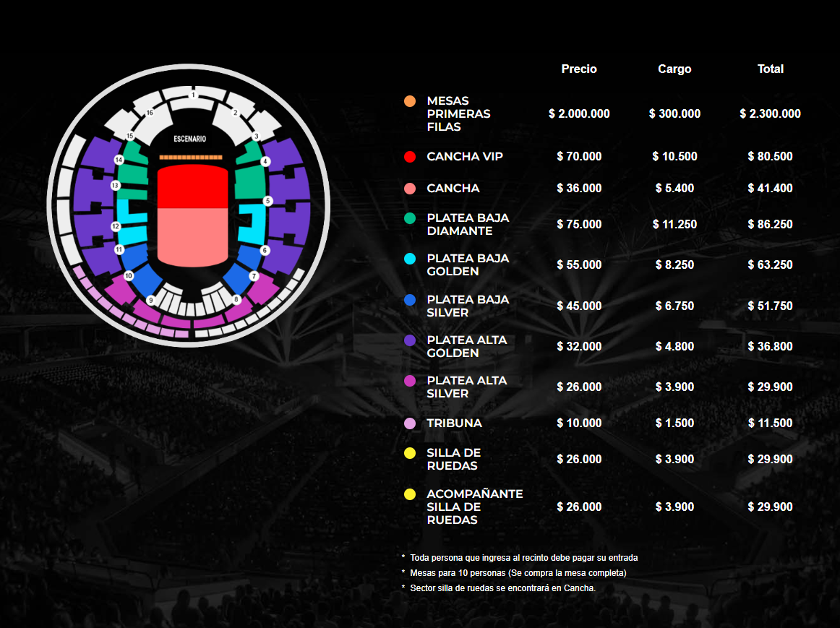Click the Platea Alta Golden label
The image size is (840, 628).
click(467, 346)
